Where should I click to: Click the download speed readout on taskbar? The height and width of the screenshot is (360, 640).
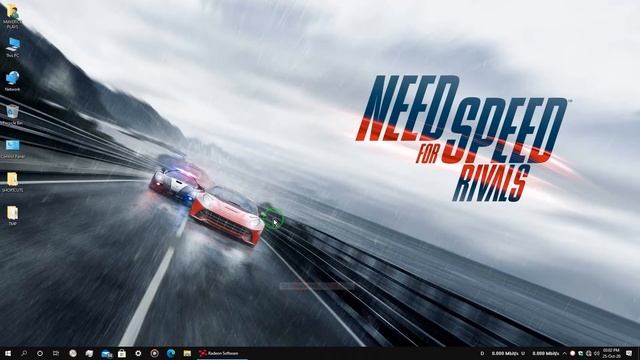point(505,353)
